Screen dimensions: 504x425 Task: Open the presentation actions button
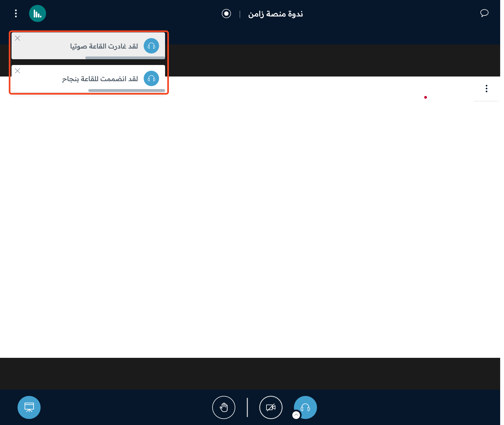click(x=29, y=407)
